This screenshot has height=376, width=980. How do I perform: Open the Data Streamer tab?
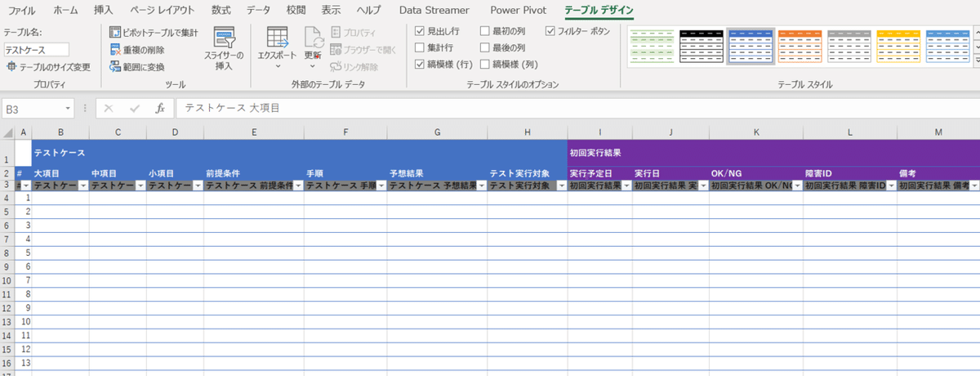434,10
